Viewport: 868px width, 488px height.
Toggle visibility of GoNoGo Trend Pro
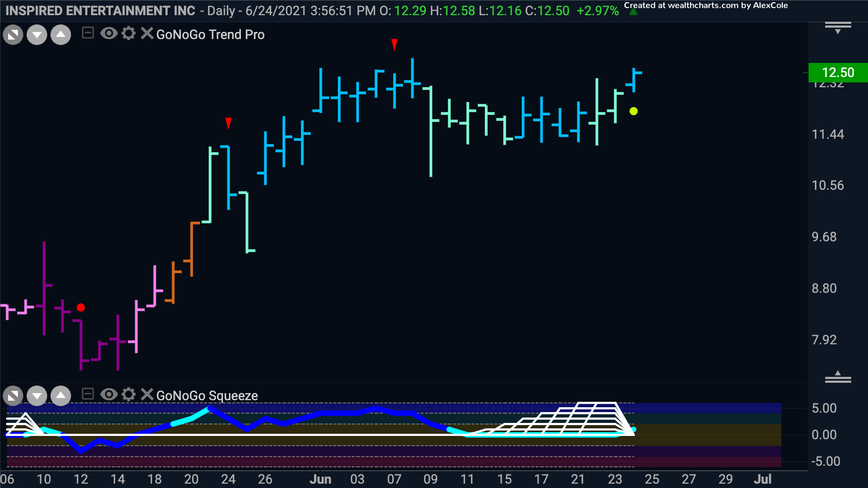tap(108, 34)
